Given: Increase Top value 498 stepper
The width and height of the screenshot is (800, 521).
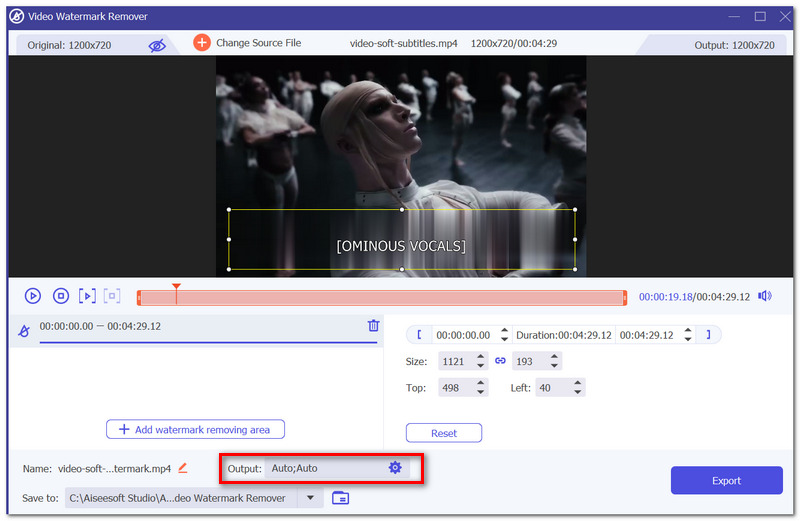Looking at the screenshot, I should coord(480,383).
